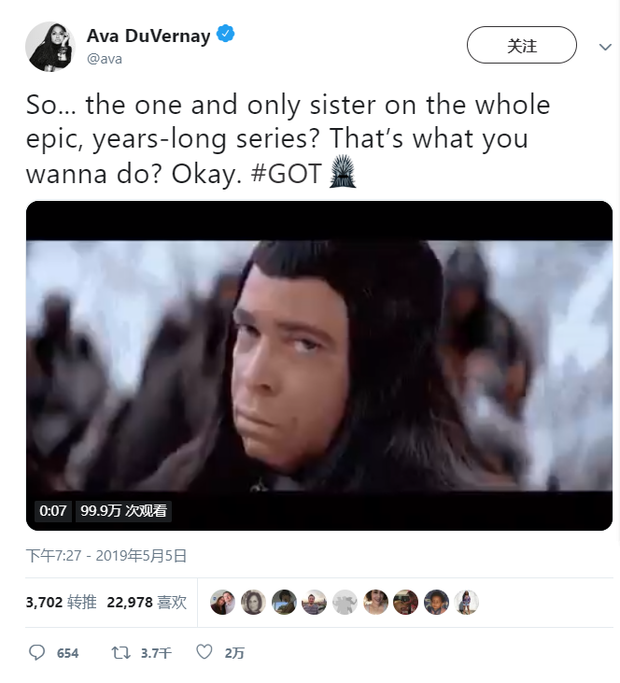
Task: Click the reply speech bubble icon
Action: (37, 652)
